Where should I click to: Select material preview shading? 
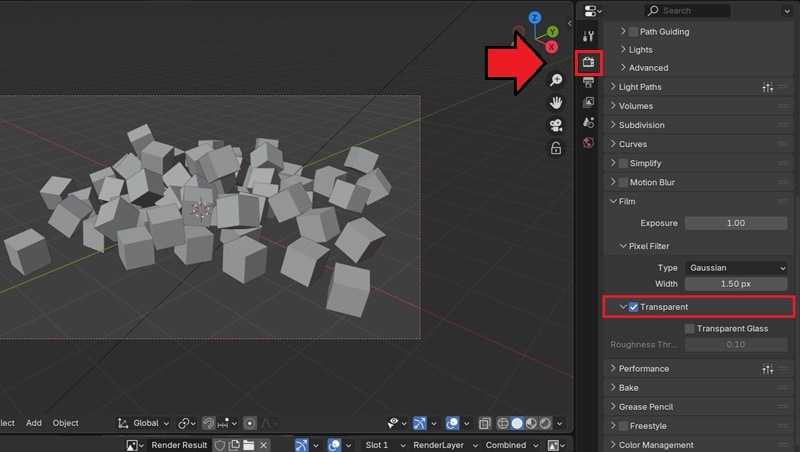531,423
